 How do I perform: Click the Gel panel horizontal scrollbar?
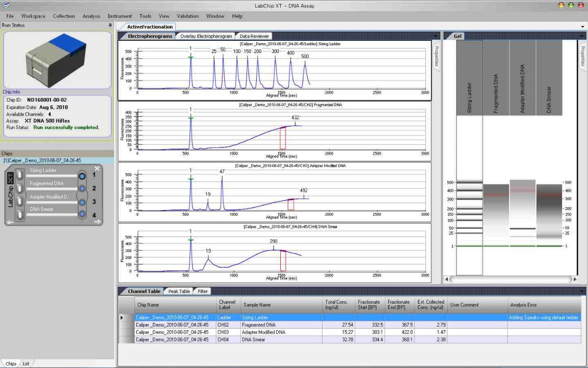pos(510,279)
